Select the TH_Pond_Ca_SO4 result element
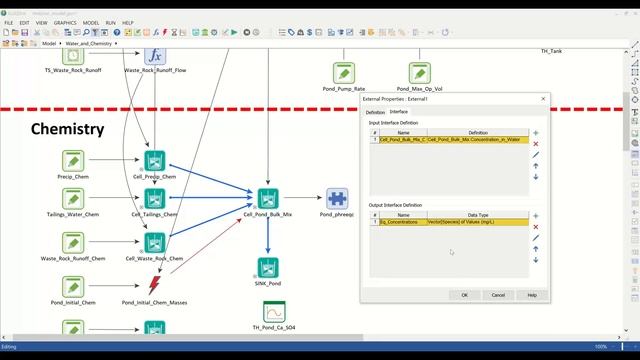The width and height of the screenshot is (640, 360). click(274, 312)
